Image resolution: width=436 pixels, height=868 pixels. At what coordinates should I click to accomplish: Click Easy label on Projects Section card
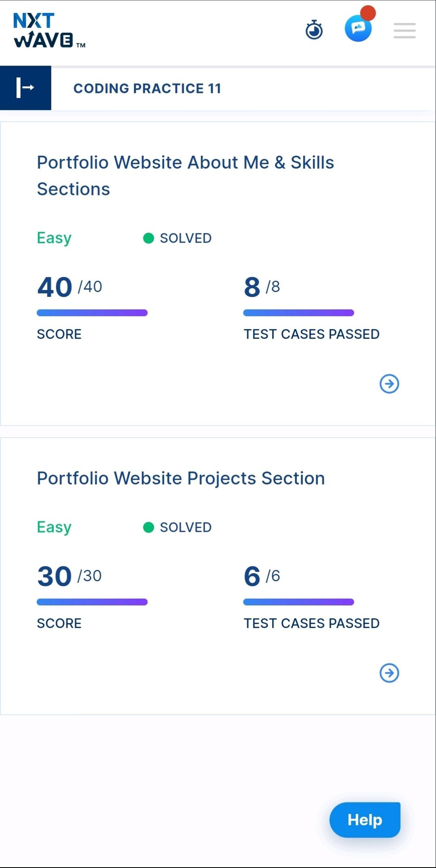pos(54,527)
